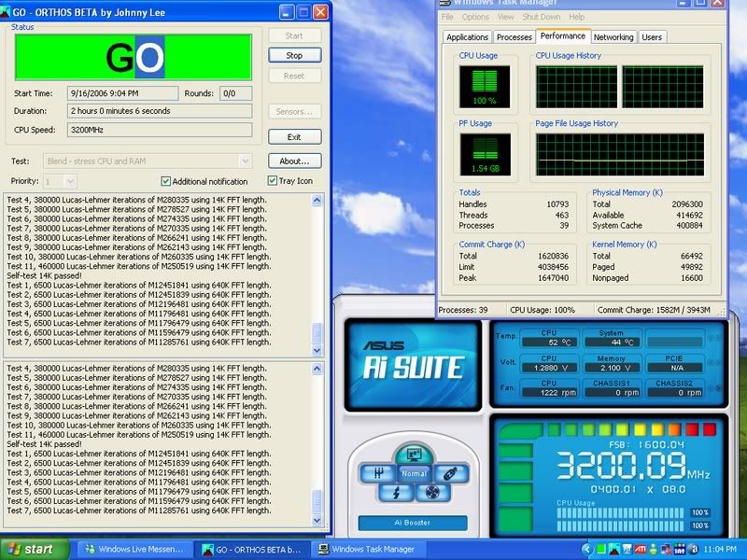This screenshot has width=747, height=560.
Task: Click the red ATI tray icon
Action: [x=641, y=550]
